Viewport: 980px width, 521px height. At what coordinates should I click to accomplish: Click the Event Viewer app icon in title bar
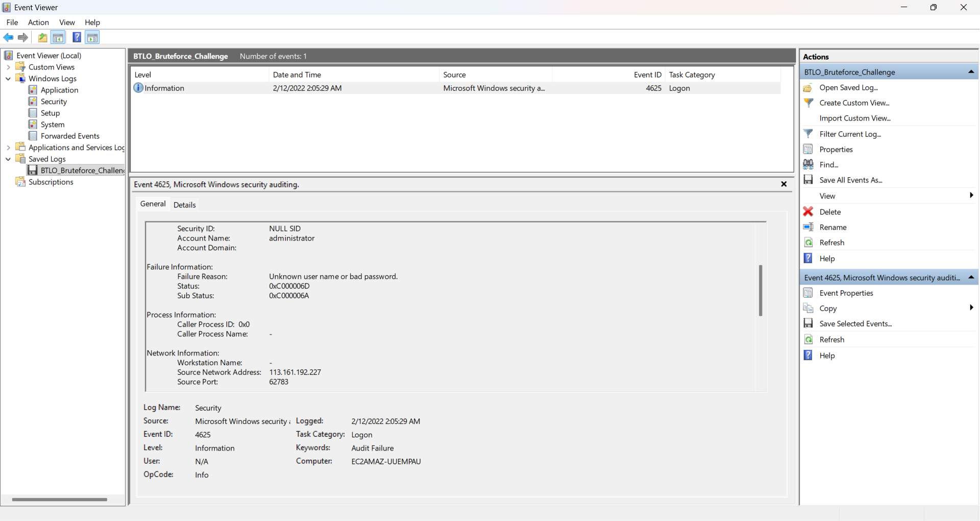coord(7,7)
